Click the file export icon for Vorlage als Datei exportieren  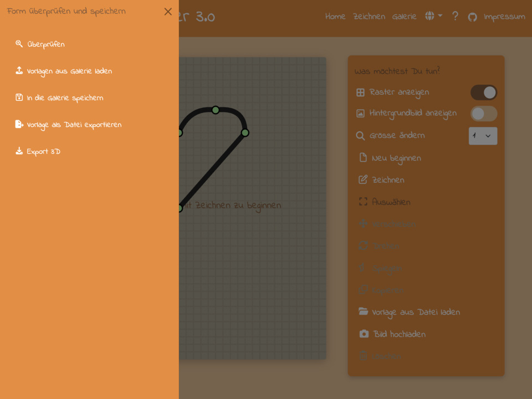[x=19, y=124]
